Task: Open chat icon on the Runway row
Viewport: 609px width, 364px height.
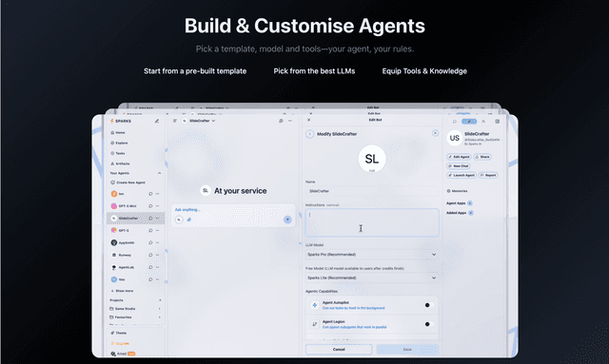Action: 150,255
